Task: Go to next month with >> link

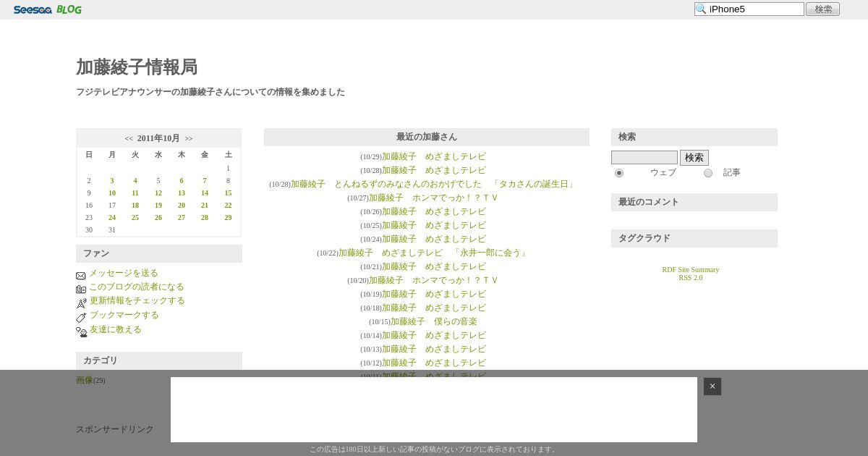Action: [189, 138]
